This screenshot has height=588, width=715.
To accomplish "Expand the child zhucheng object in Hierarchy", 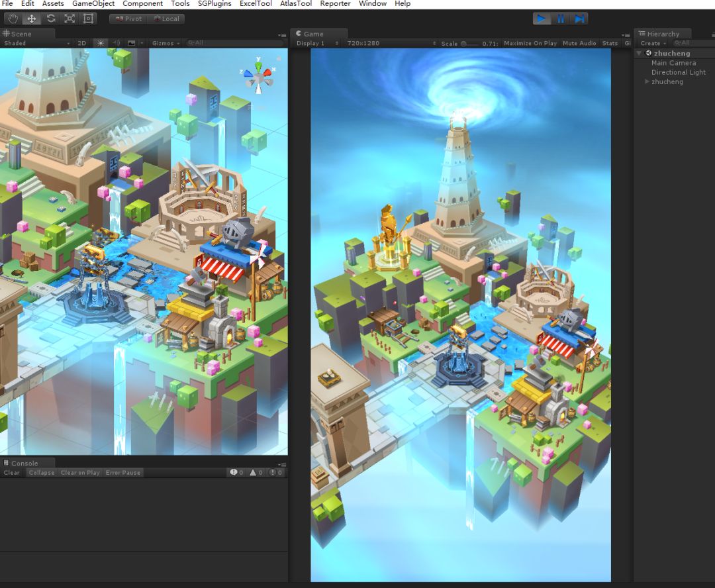I will (647, 81).
